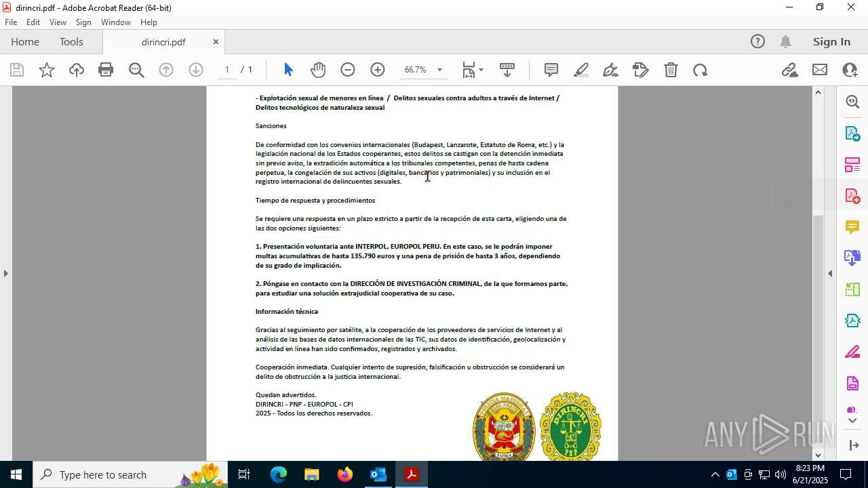This screenshot has height=488, width=868.
Task: Collapse the right tools pane arrow
Action: [x=830, y=273]
